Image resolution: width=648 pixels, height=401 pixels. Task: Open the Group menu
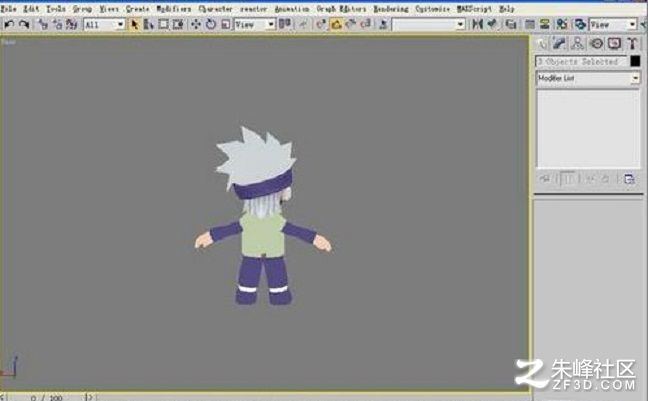(82, 9)
